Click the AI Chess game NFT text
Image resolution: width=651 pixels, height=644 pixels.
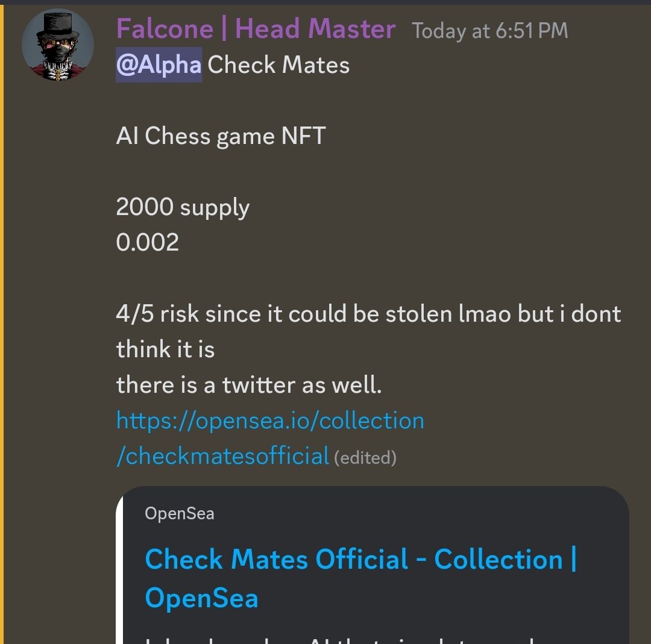click(221, 136)
